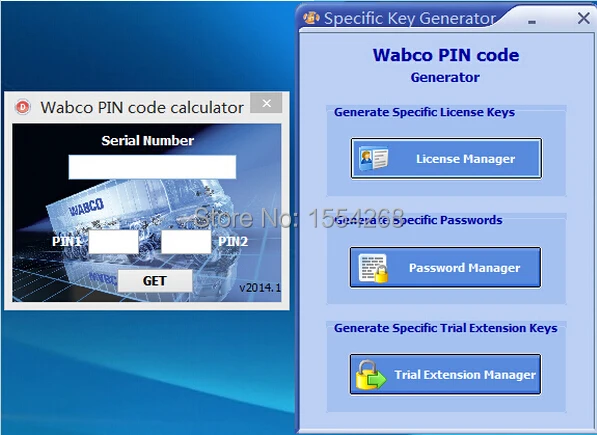Click the Specific Key Generator title icon
Viewport: 597px width, 435px height.
pos(311,18)
